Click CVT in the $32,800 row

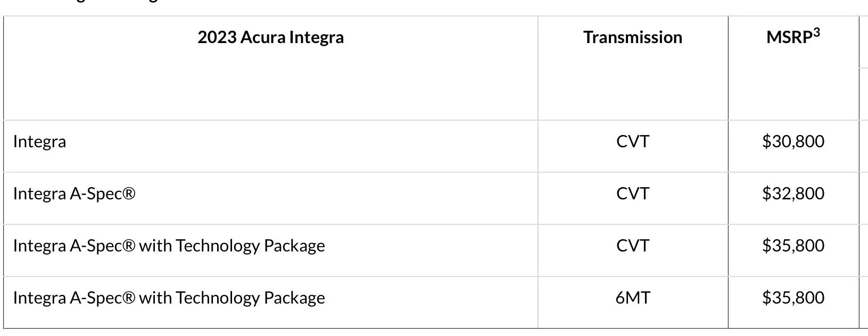coord(632,194)
